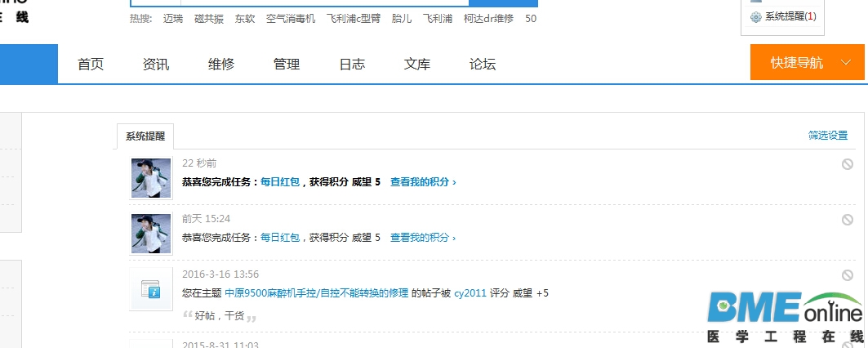
Task: Open the avatar on the 22 秒前 notification
Action: click(x=151, y=178)
